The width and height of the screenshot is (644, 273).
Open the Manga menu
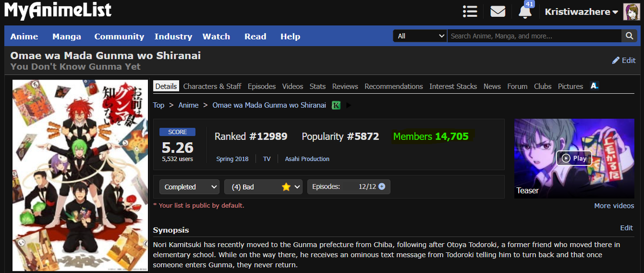click(66, 36)
